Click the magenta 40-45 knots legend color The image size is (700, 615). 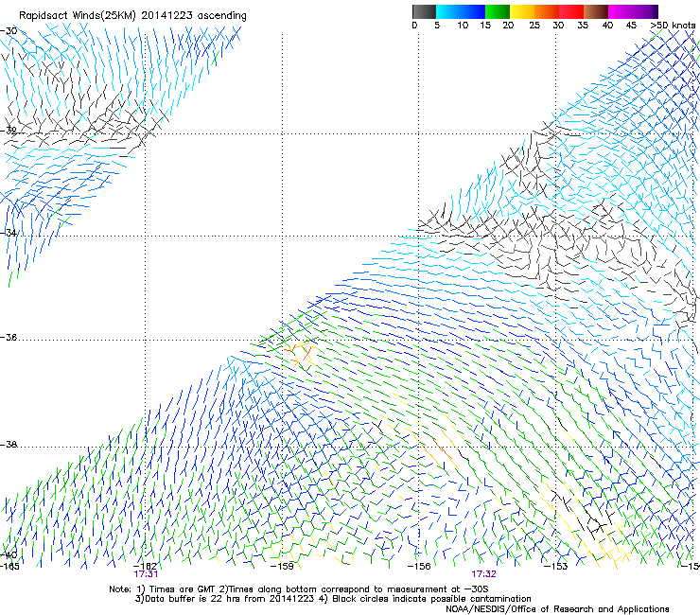tap(621, 11)
